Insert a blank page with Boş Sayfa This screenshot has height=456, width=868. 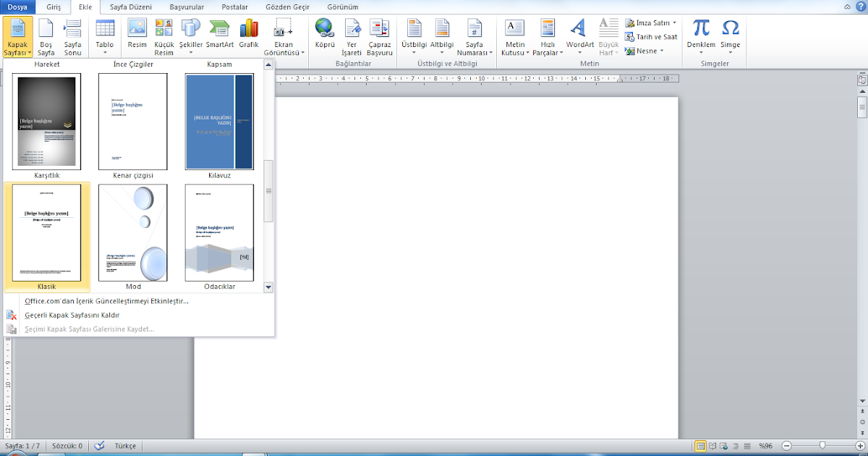46,37
